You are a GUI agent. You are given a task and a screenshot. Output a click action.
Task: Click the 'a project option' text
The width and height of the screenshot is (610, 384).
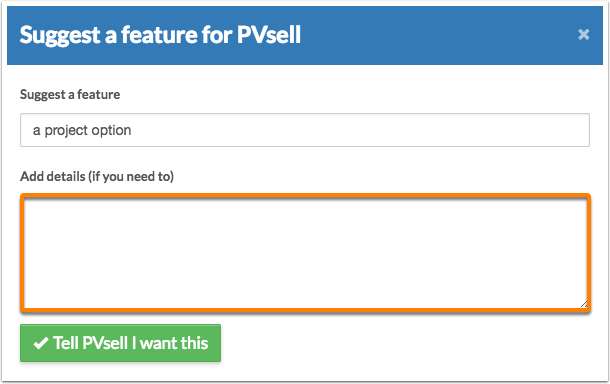pos(82,130)
